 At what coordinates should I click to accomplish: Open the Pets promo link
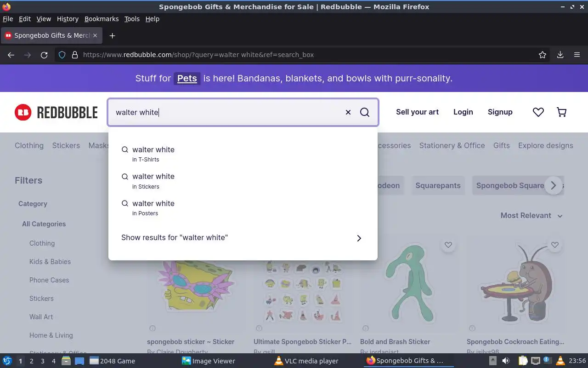(x=187, y=78)
